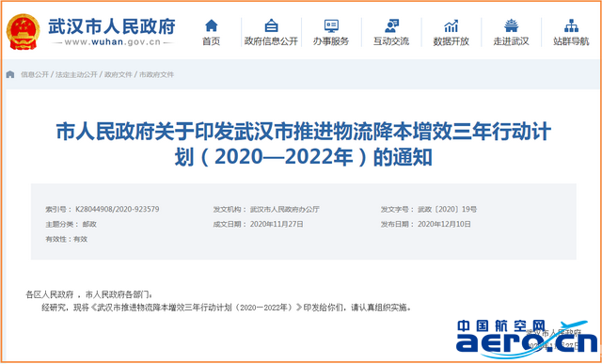Go to 政府文件 breadcrumb link

tap(119, 75)
